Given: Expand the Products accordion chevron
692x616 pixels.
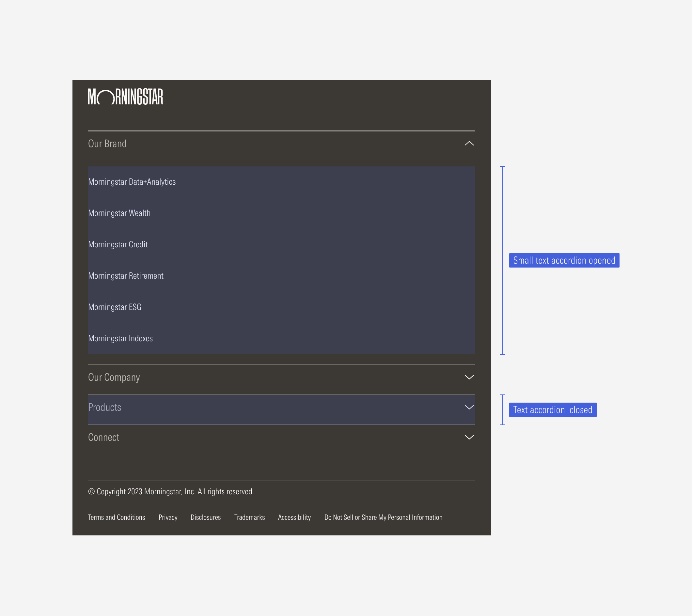Looking at the screenshot, I should pyautogui.click(x=469, y=407).
